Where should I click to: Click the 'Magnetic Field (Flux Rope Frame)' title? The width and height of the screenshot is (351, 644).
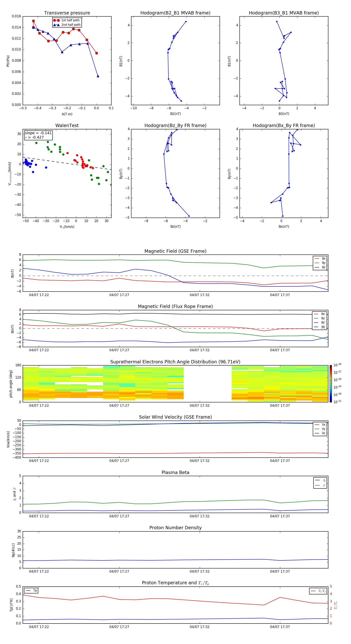pyautogui.click(x=175, y=307)
